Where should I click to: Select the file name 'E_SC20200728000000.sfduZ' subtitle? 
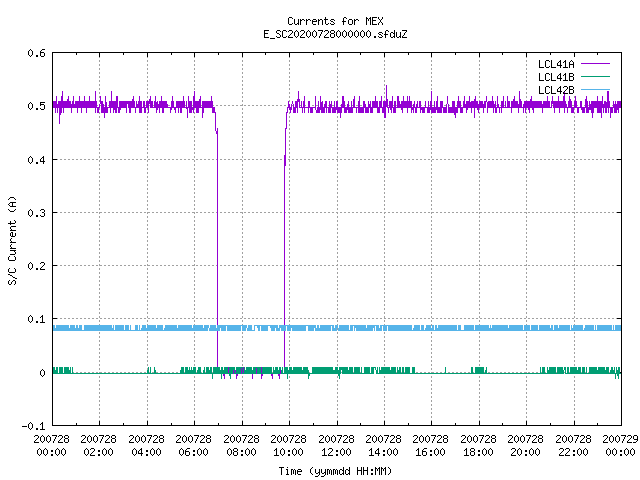click(335, 34)
